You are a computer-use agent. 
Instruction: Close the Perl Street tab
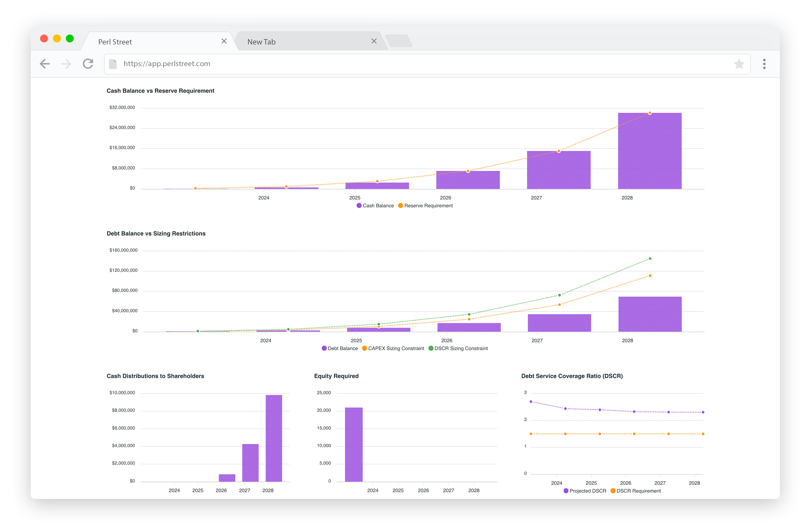pyautogui.click(x=224, y=41)
